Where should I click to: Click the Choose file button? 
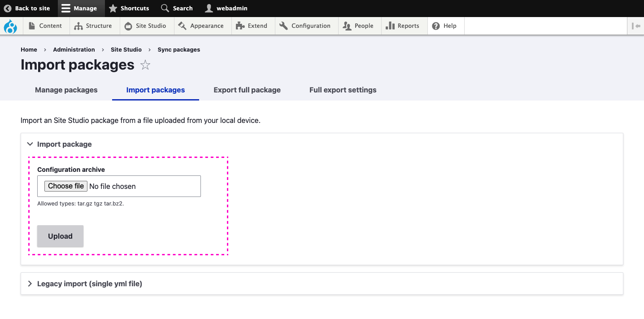(x=66, y=186)
